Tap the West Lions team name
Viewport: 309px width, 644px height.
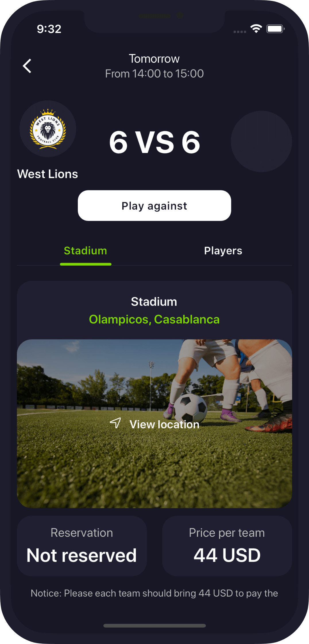[48, 174]
